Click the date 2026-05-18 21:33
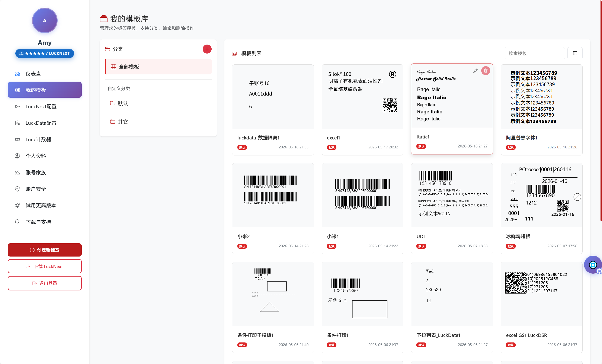 pos(293,147)
